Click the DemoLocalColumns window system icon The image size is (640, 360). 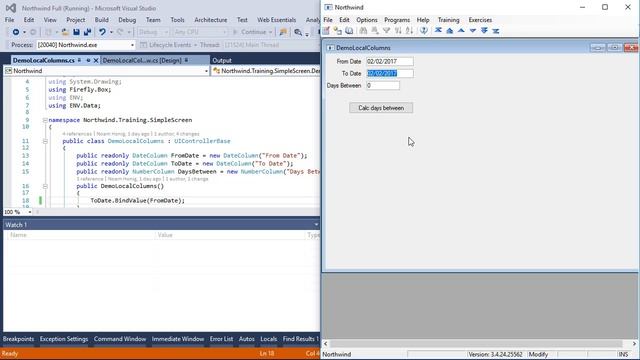coord(330,48)
